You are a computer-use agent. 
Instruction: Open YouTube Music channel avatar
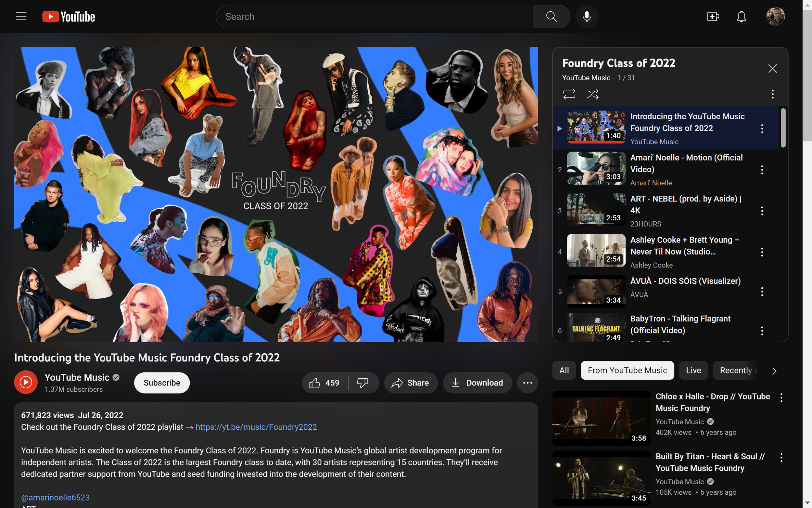click(x=26, y=382)
